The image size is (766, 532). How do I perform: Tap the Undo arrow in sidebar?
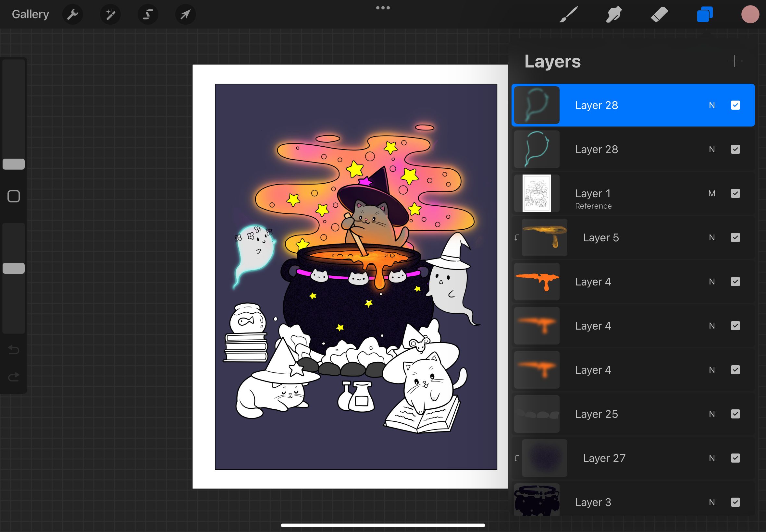click(14, 350)
